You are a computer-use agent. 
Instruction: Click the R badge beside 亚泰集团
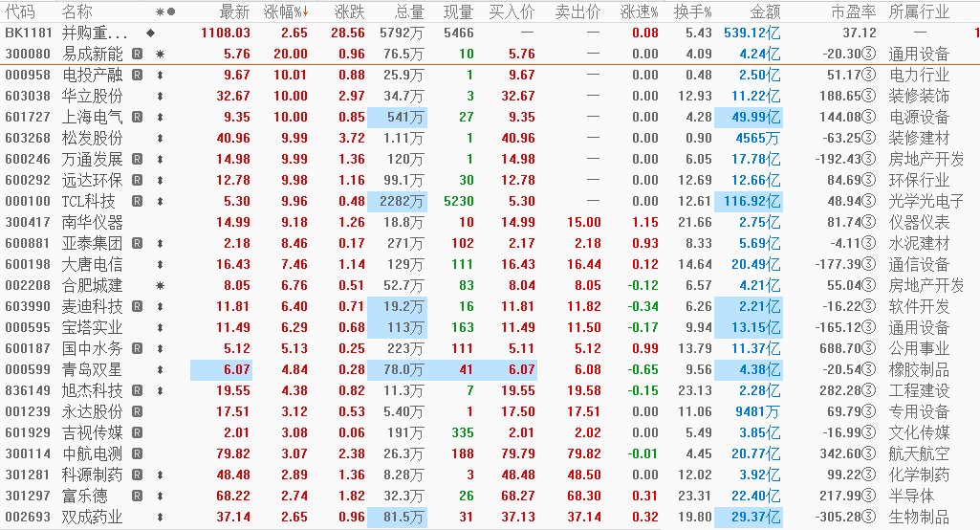(138, 243)
